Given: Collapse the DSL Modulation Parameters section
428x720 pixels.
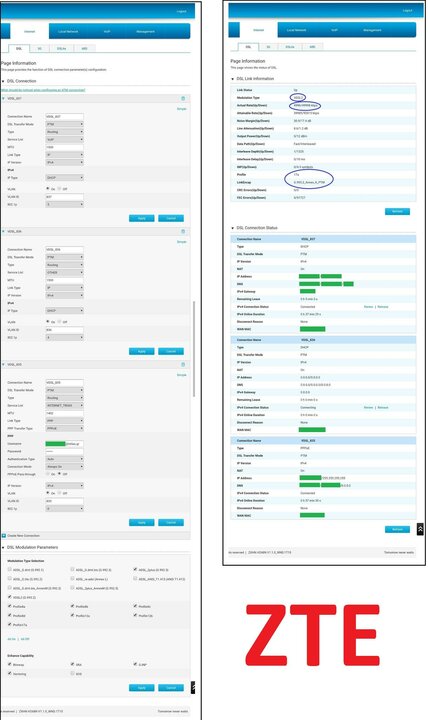Looking at the screenshot, I should click(x=4, y=547).
